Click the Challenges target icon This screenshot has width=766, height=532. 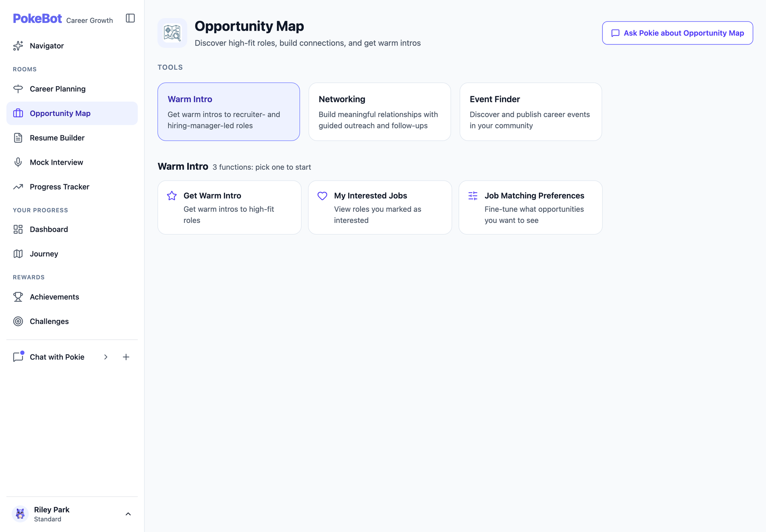(x=18, y=321)
